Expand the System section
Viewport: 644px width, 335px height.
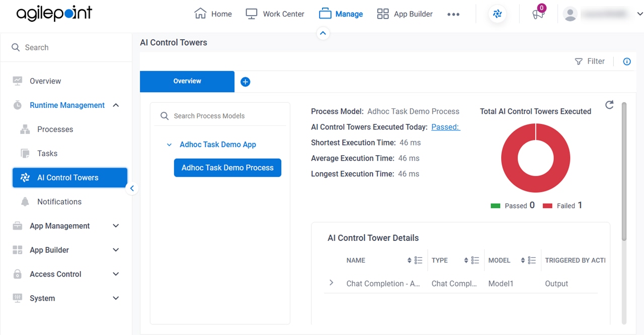(116, 298)
